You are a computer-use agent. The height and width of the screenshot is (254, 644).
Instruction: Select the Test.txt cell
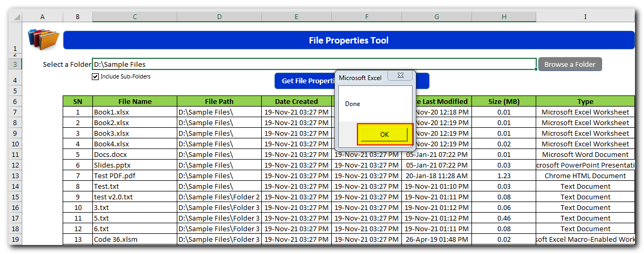135,186
